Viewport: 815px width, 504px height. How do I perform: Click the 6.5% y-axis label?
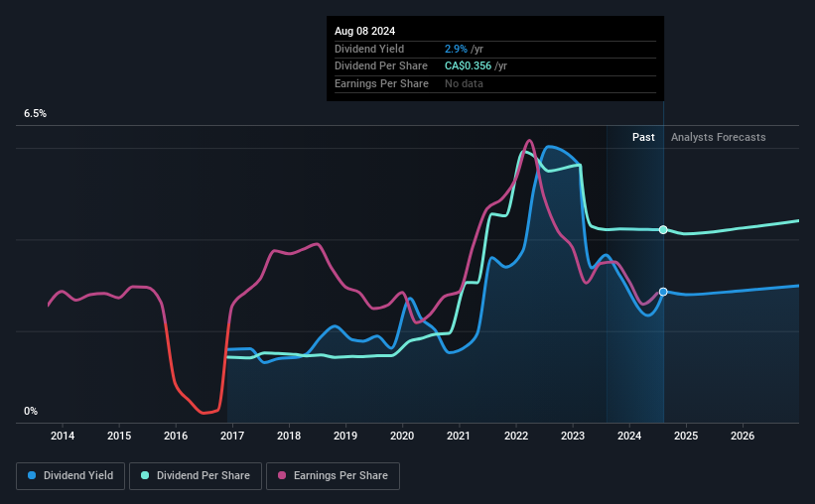(x=36, y=114)
